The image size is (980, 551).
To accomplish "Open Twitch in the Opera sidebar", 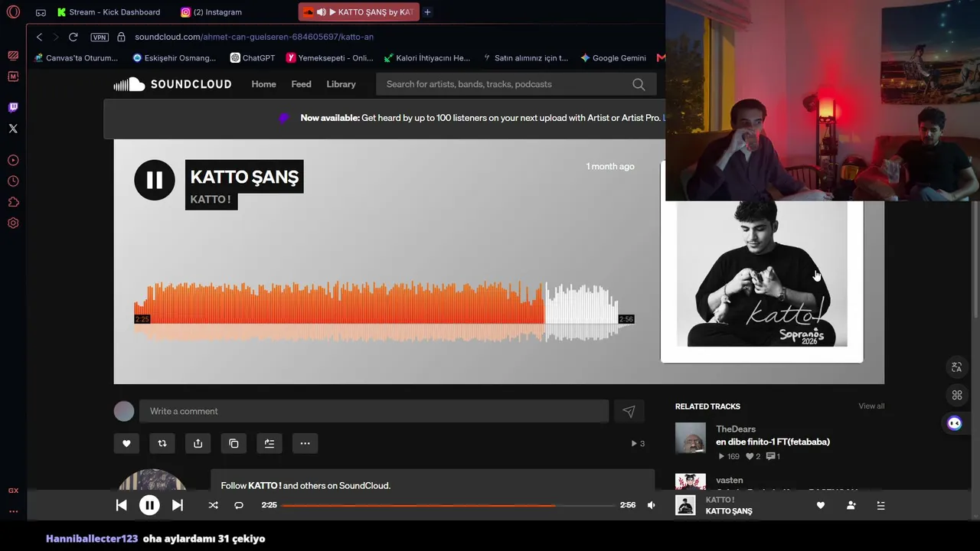I will tap(13, 107).
